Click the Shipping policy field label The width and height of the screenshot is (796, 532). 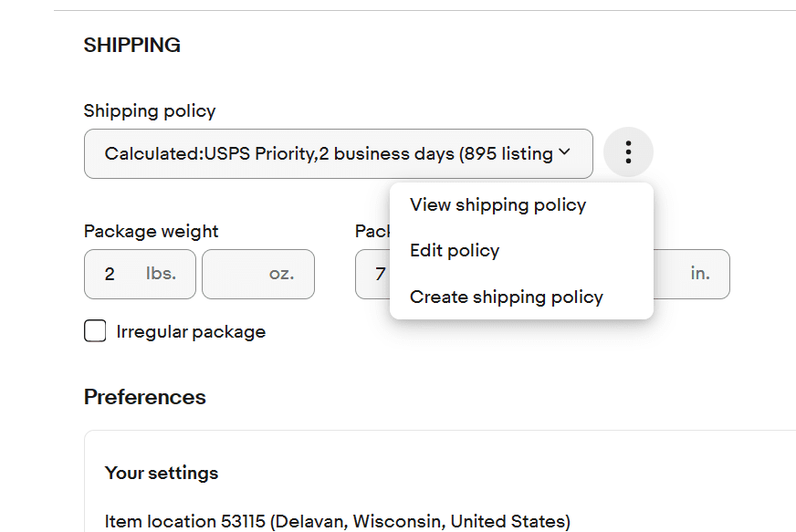pyautogui.click(x=150, y=111)
